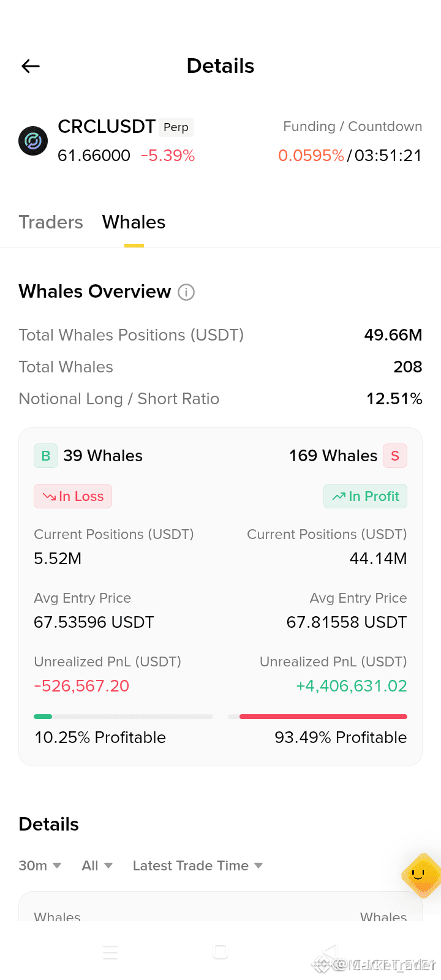The height and width of the screenshot is (980, 441).
Task: Tap the Perp contract label
Action: tap(176, 127)
